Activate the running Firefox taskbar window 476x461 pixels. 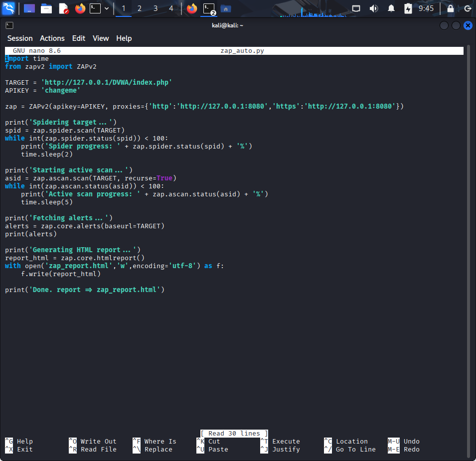pos(192,8)
